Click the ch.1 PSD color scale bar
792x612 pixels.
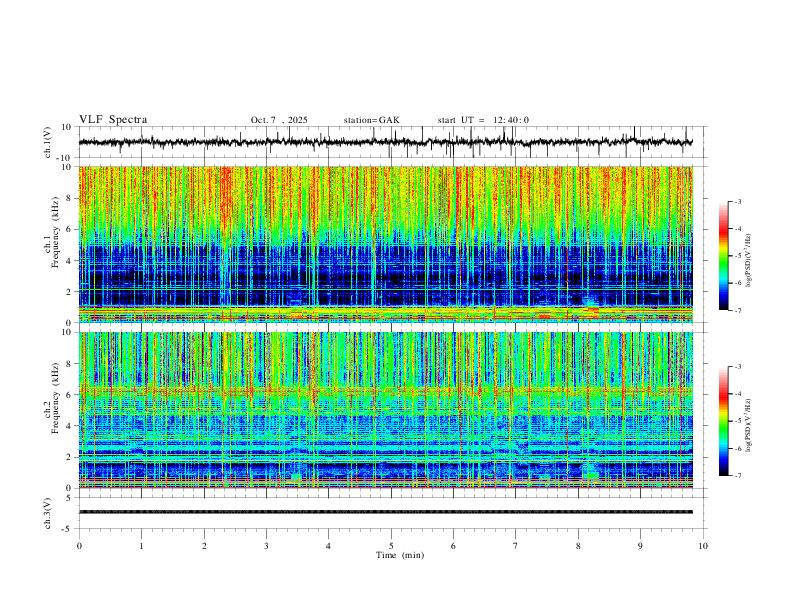[724, 256]
